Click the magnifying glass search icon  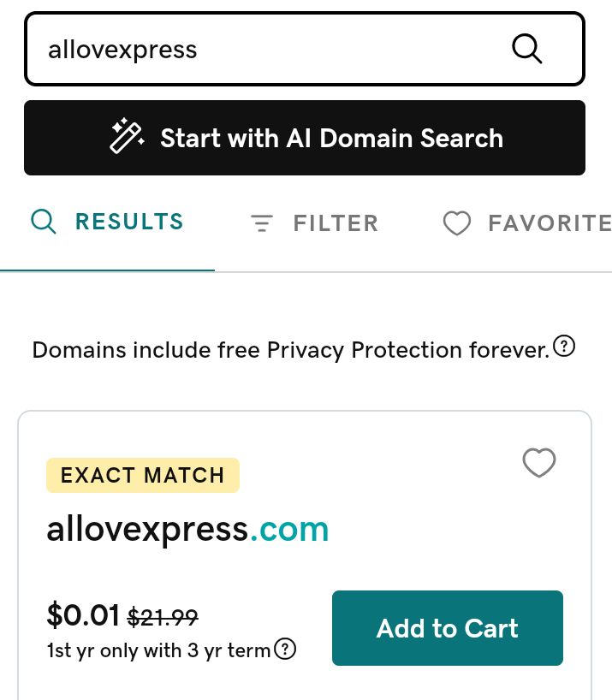pos(526,49)
